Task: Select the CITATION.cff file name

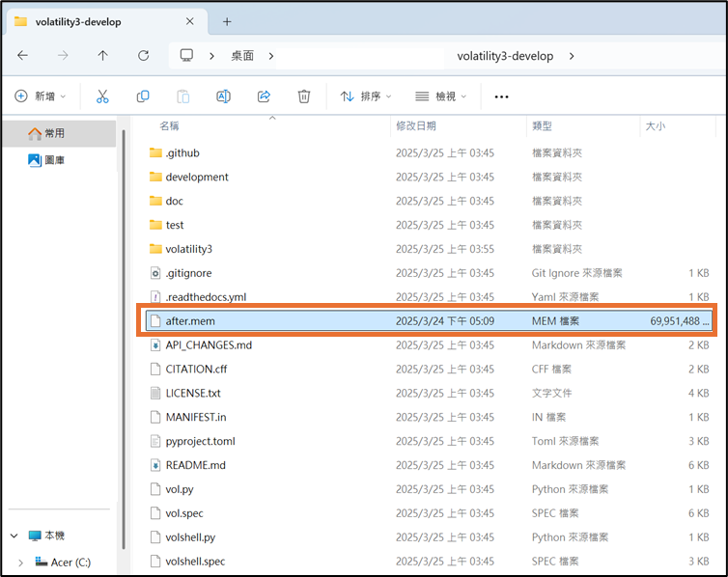Action: [x=196, y=370]
